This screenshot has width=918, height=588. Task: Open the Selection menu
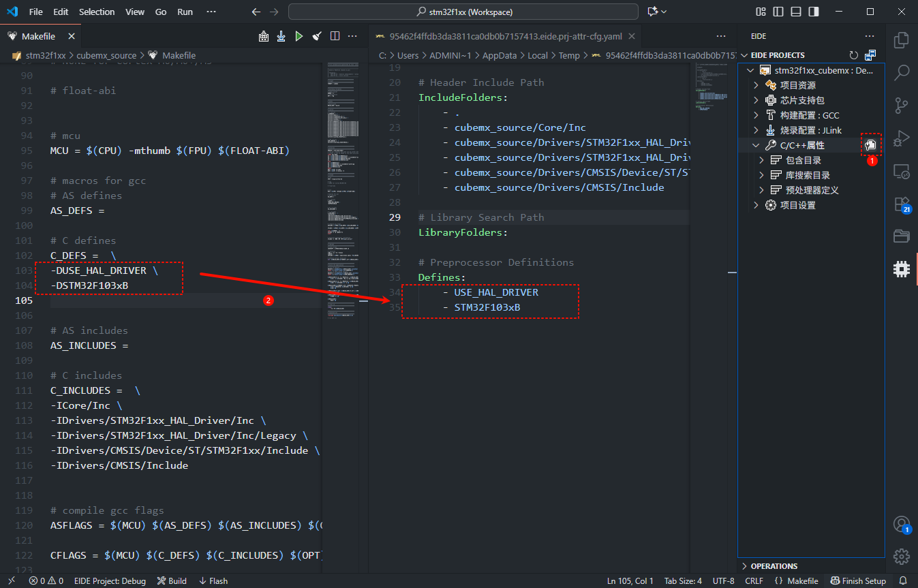click(x=97, y=12)
